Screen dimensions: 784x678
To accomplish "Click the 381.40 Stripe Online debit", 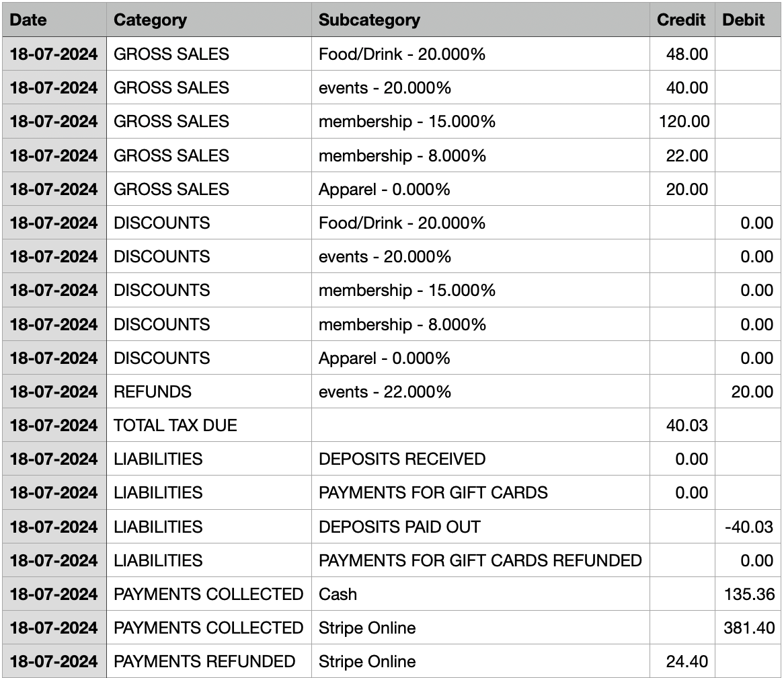I will 749,628.
